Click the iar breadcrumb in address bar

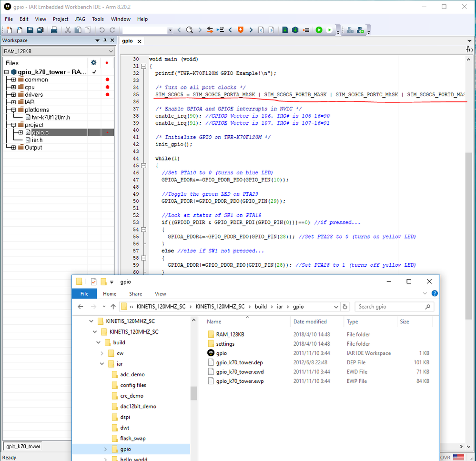(x=280, y=307)
